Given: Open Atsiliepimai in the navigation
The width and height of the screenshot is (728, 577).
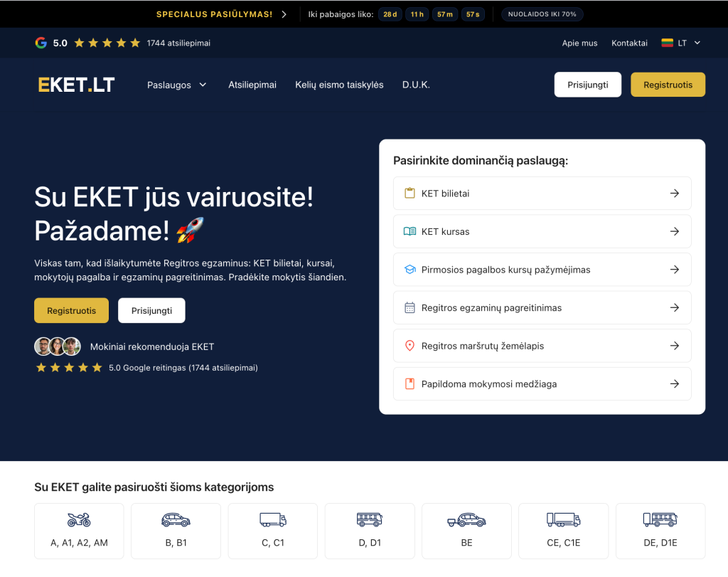Looking at the screenshot, I should pyautogui.click(x=252, y=85).
